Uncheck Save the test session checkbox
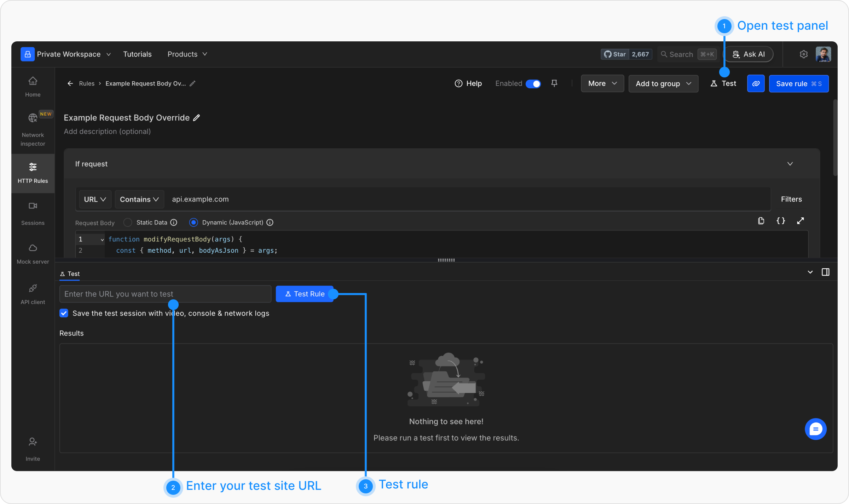The height and width of the screenshot is (504, 849). [64, 313]
